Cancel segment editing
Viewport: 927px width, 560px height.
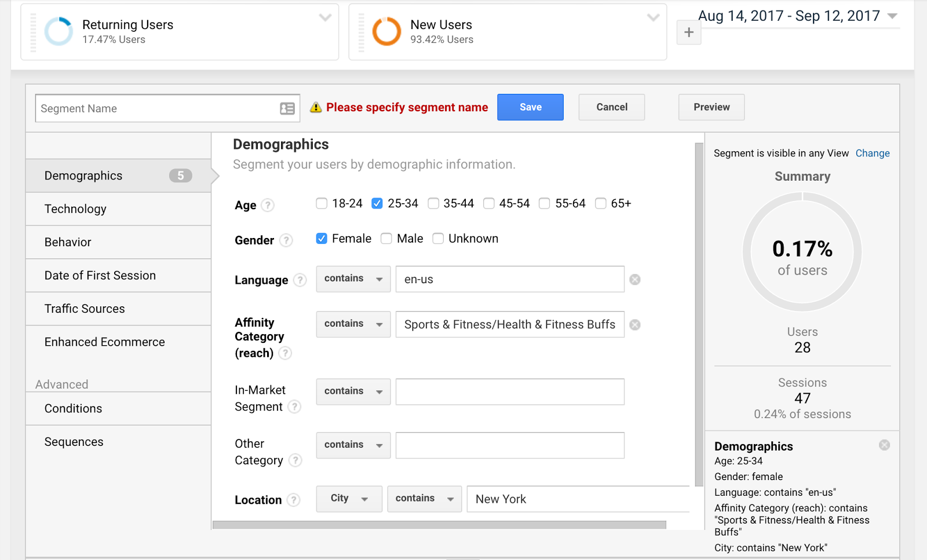click(612, 107)
